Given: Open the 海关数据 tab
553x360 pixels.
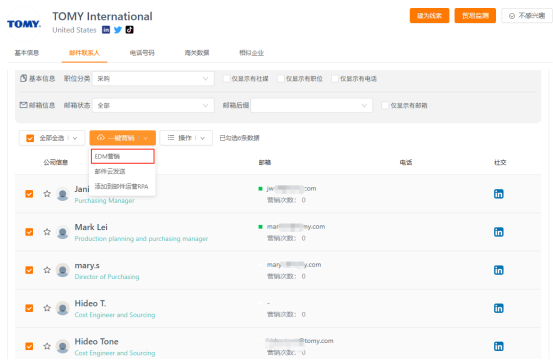Looking at the screenshot, I should pos(197,53).
